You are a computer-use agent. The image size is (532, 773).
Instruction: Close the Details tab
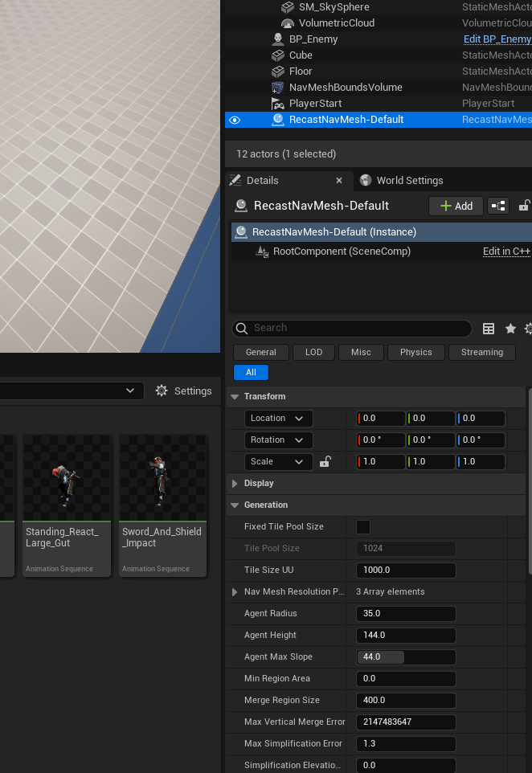tap(338, 181)
